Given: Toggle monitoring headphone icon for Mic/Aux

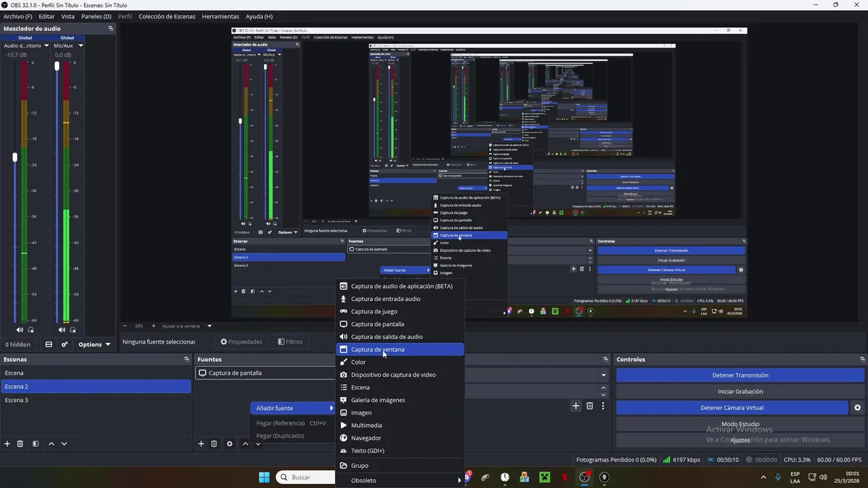Looking at the screenshot, I should coord(73,330).
